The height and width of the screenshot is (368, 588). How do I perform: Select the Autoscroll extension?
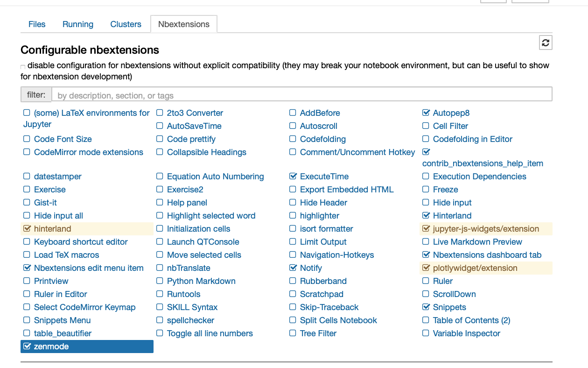tap(319, 126)
